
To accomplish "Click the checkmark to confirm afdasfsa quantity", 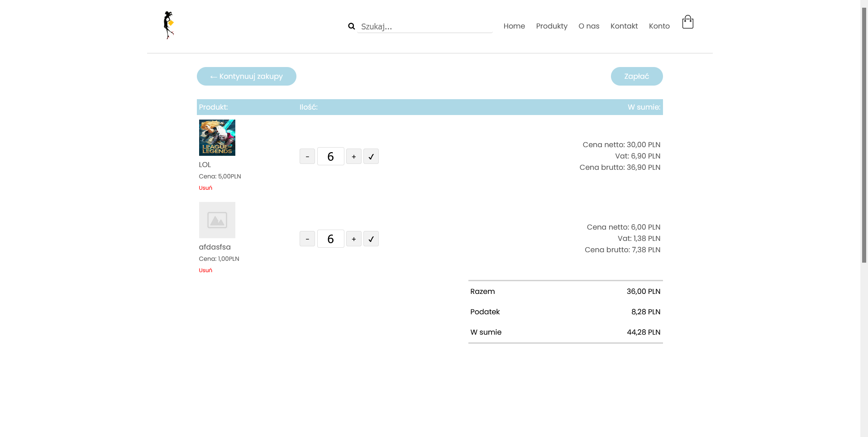I will coord(371,238).
